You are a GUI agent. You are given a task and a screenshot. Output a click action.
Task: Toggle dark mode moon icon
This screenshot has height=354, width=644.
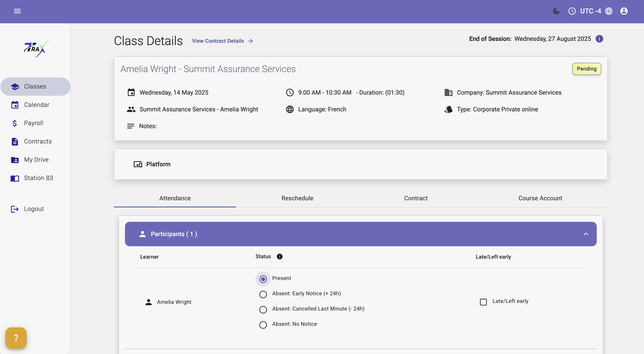556,11
